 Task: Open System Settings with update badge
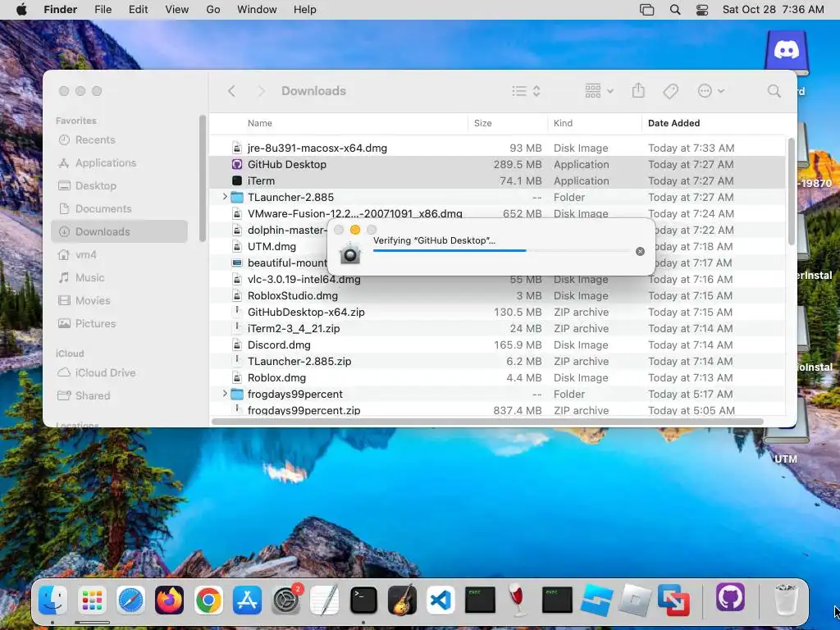coord(286,600)
